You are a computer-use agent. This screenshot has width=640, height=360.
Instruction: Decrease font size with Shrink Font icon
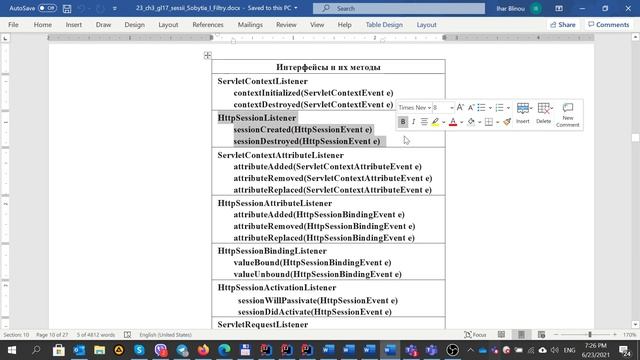click(471, 107)
